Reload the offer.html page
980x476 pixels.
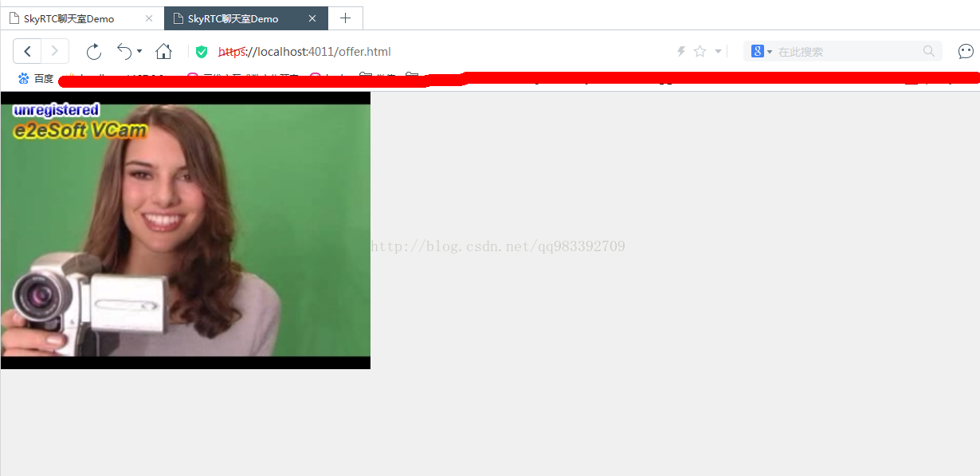94,52
